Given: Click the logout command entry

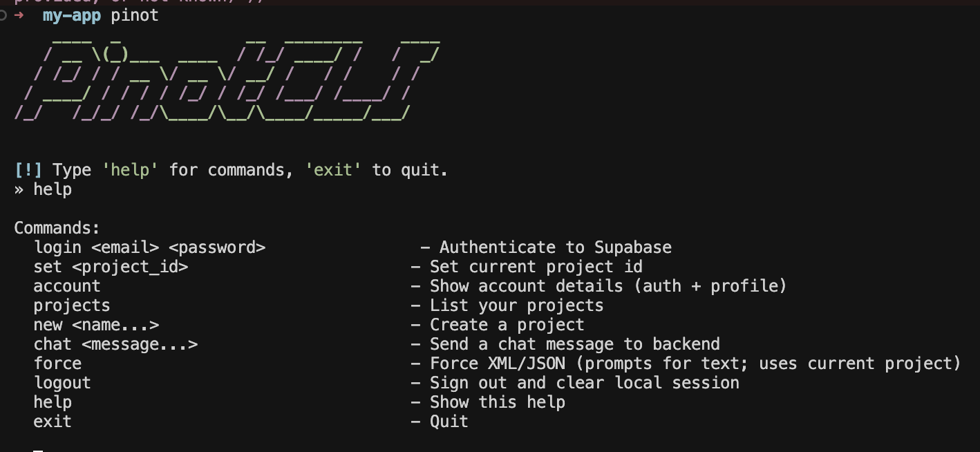Looking at the screenshot, I should tap(62, 383).
